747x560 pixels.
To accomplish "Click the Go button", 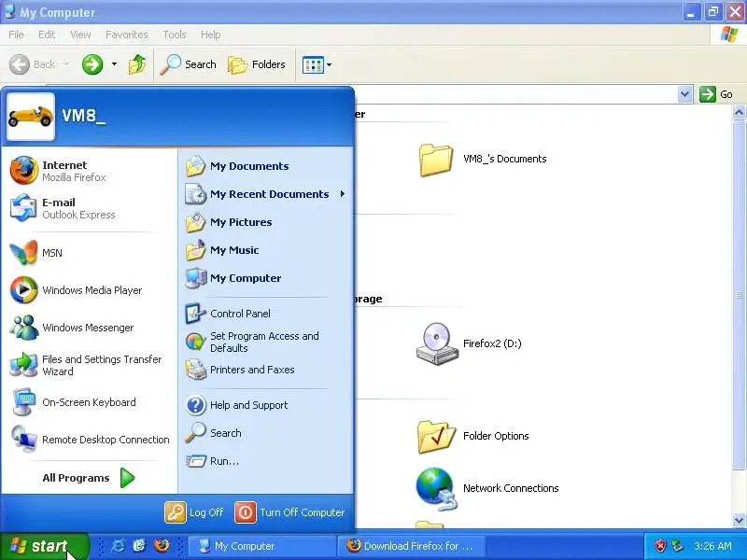I will [717, 94].
